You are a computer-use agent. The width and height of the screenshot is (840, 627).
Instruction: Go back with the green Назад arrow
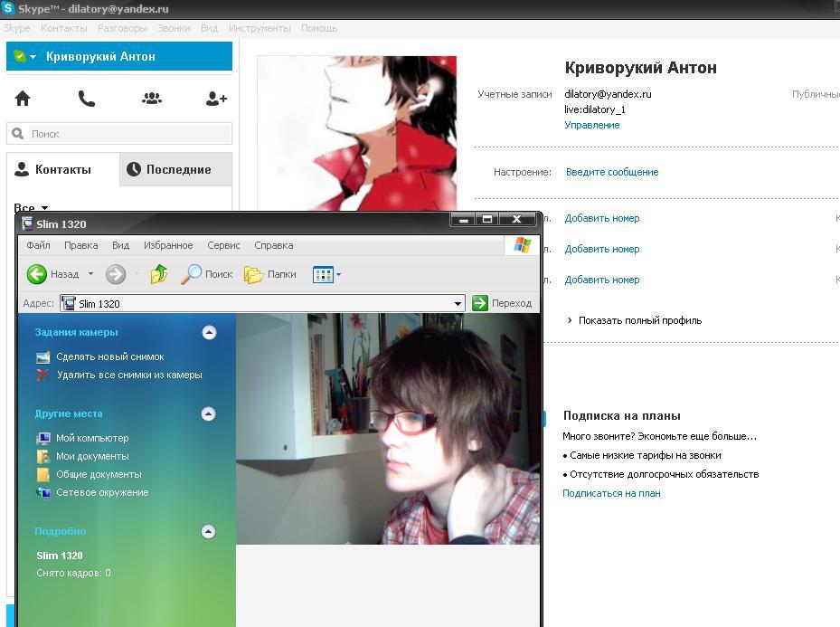[36, 274]
